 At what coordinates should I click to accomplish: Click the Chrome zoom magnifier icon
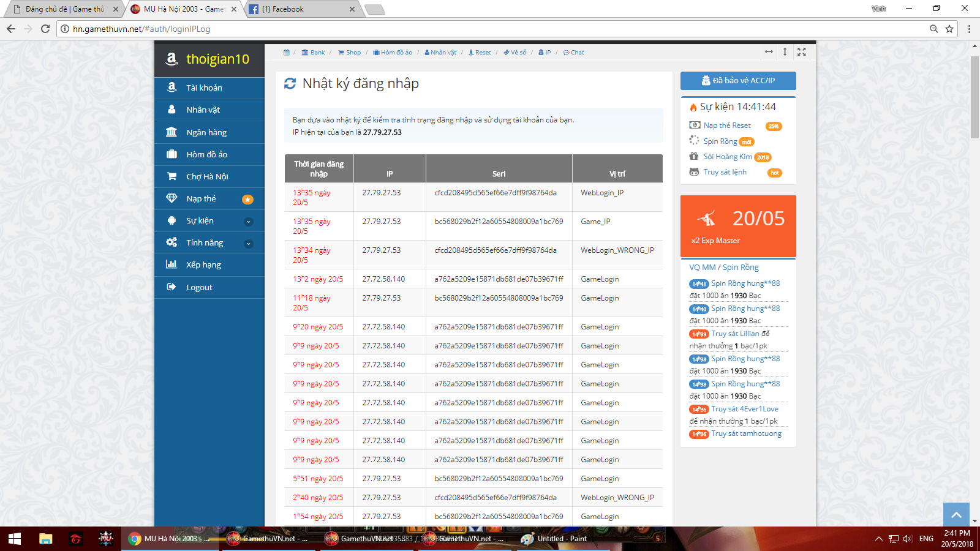coord(933,29)
